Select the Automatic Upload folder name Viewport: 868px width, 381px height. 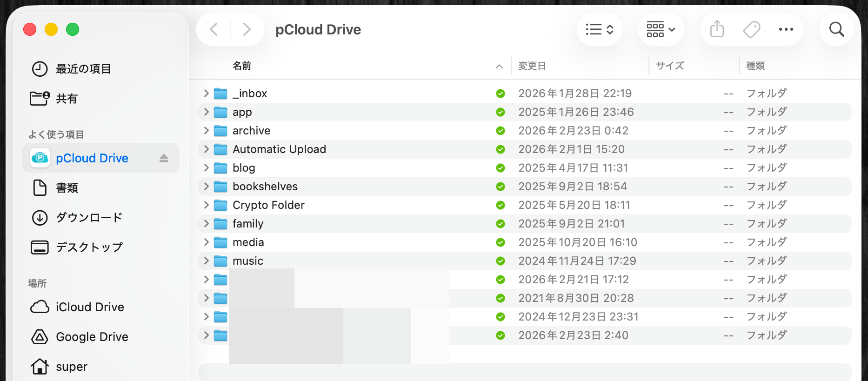279,149
